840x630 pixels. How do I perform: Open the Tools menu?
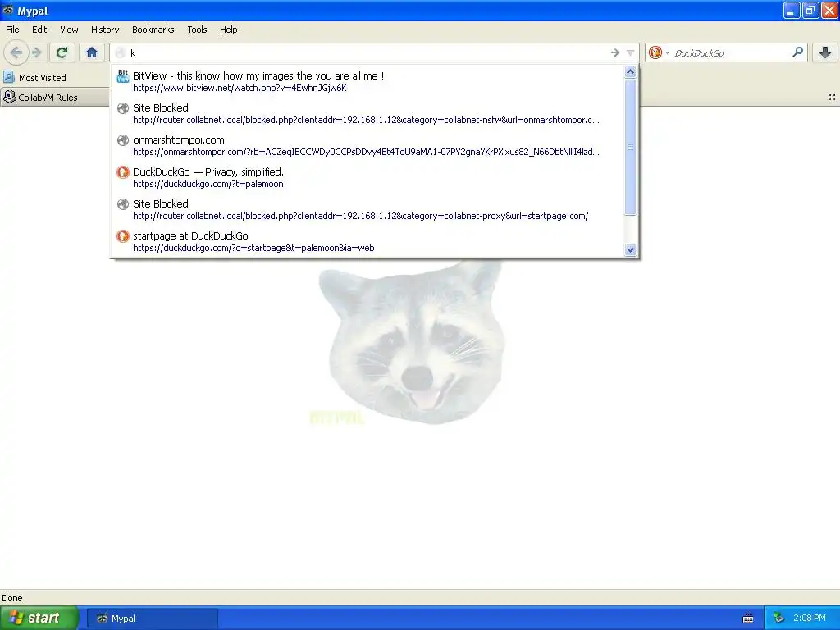(197, 30)
